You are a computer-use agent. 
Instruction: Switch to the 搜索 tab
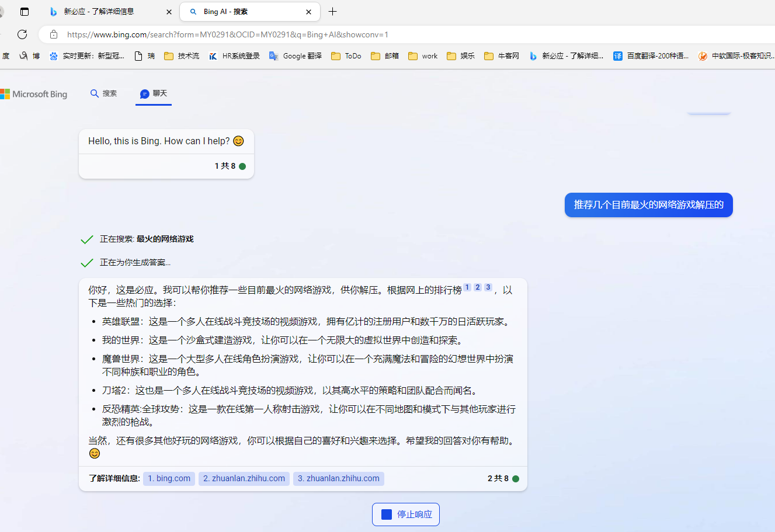coord(103,93)
